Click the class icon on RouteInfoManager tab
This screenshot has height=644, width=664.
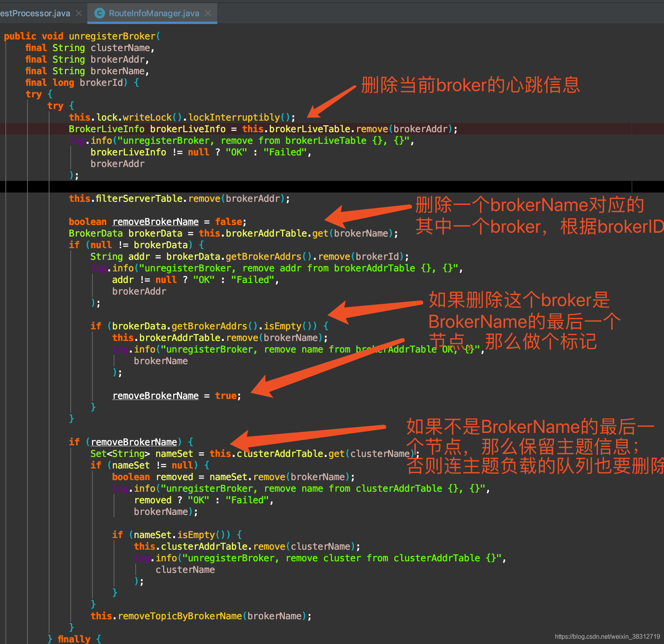100,13
